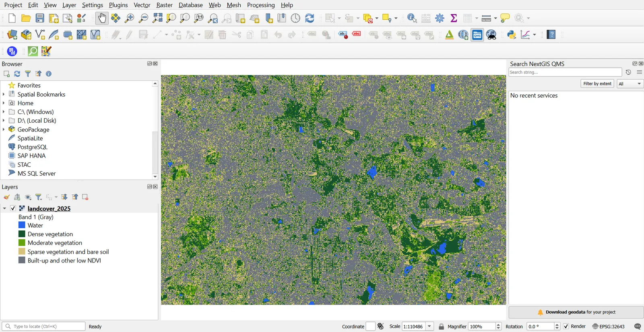Expand the Spatial Bookmarks node
Image resolution: width=644 pixels, height=332 pixels.
tap(4, 94)
